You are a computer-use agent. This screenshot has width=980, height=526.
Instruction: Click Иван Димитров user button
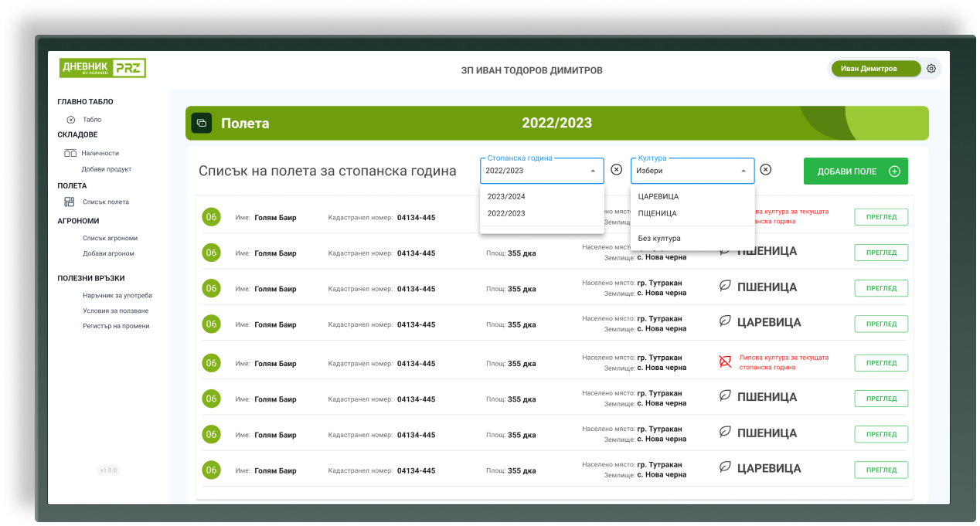(x=876, y=69)
